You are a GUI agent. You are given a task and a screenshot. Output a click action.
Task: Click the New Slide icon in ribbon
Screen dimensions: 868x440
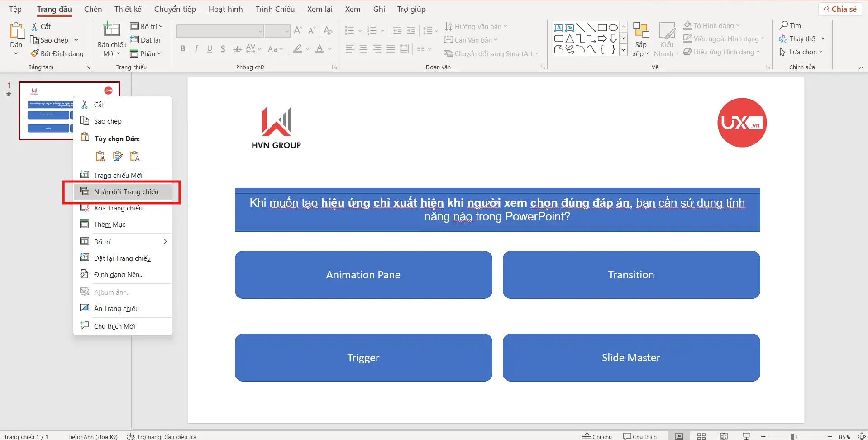pos(111,30)
